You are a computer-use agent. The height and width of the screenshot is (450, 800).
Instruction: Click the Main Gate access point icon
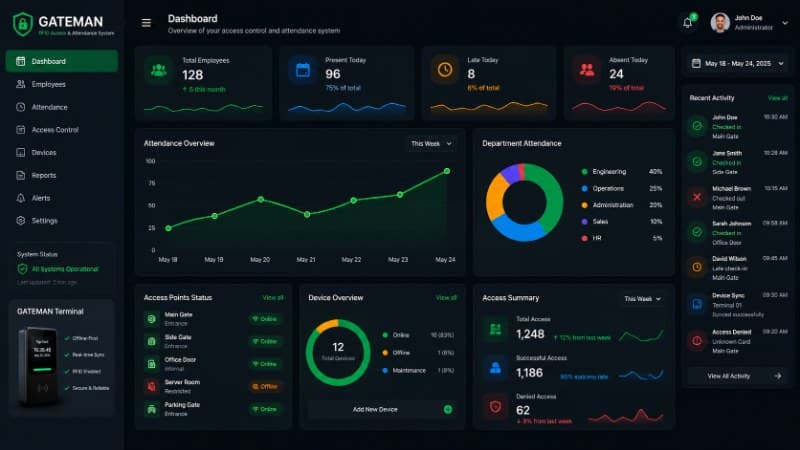point(152,319)
